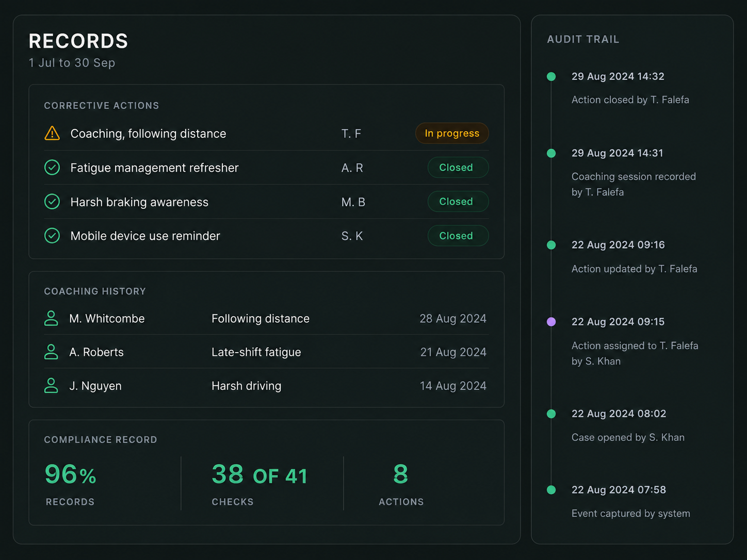This screenshot has width=747, height=560.
Task: Click the person icon next to J. Nguyen
Action: tap(51, 385)
